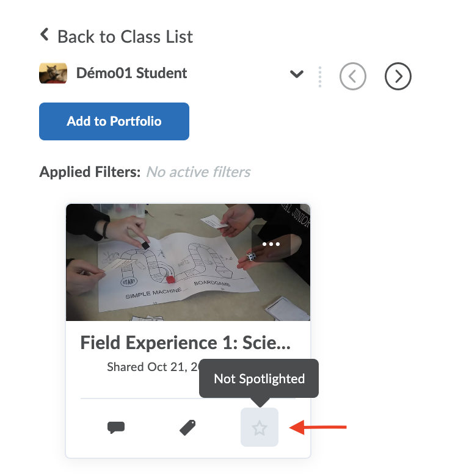Click the back chevron arrow icon
The width and height of the screenshot is (469, 476).
[44, 35]
